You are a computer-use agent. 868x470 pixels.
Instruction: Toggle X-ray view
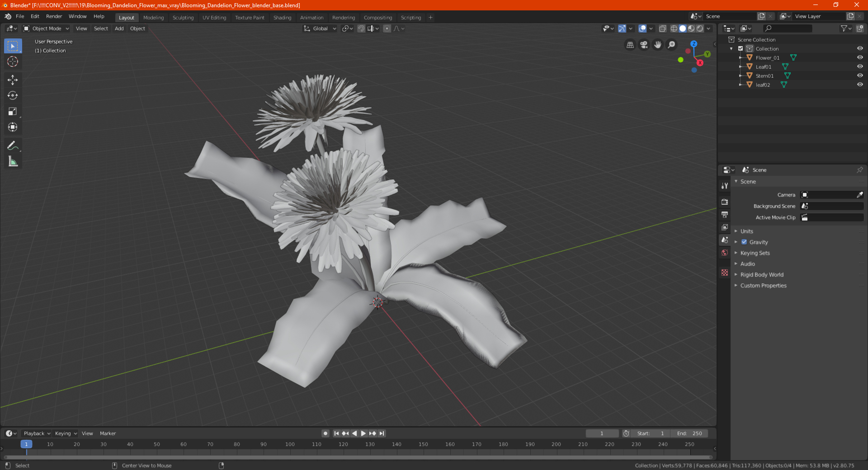point(662,28)
